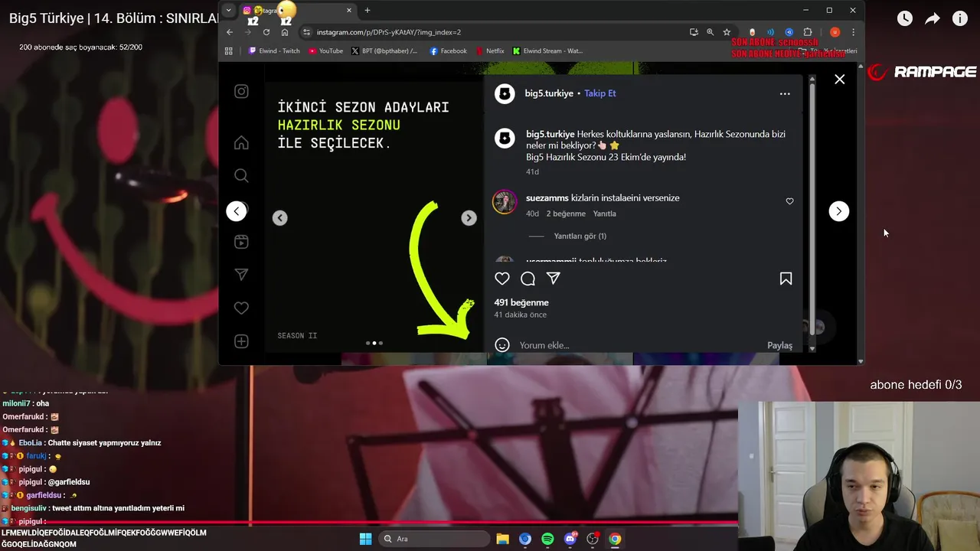Image resolution: width=980 pixels, height=551 pixels.
Task: Follow the account with Takip Et
Action: 600,93
